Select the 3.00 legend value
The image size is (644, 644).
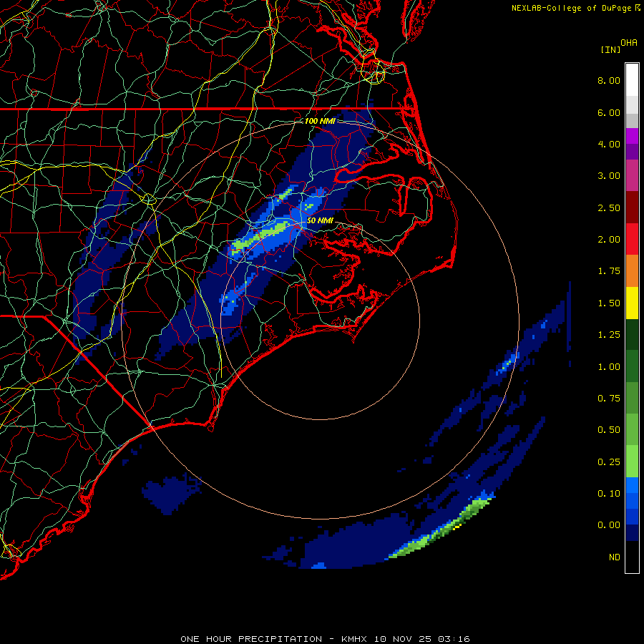point(609,176)
